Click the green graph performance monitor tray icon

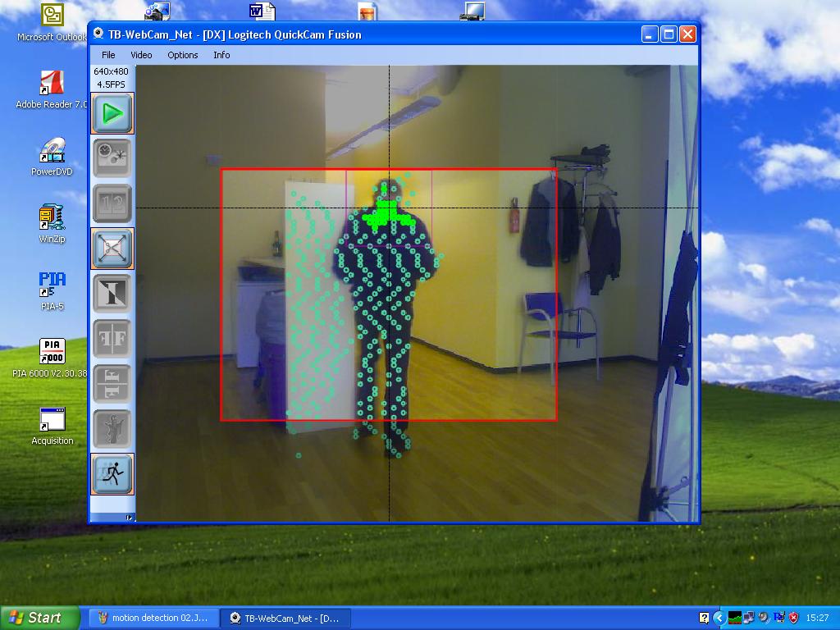click(734, 618)
